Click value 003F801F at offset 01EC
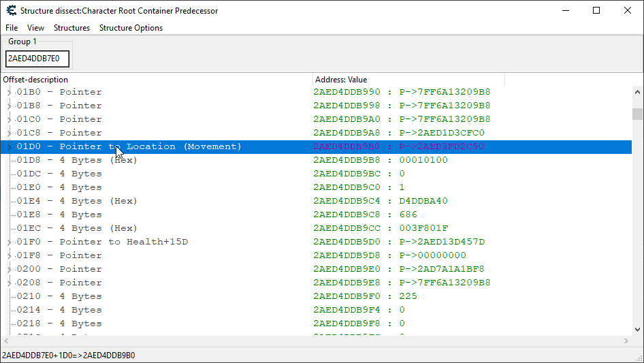Screen dimensions: 644x363 click(x=423, y=228)
